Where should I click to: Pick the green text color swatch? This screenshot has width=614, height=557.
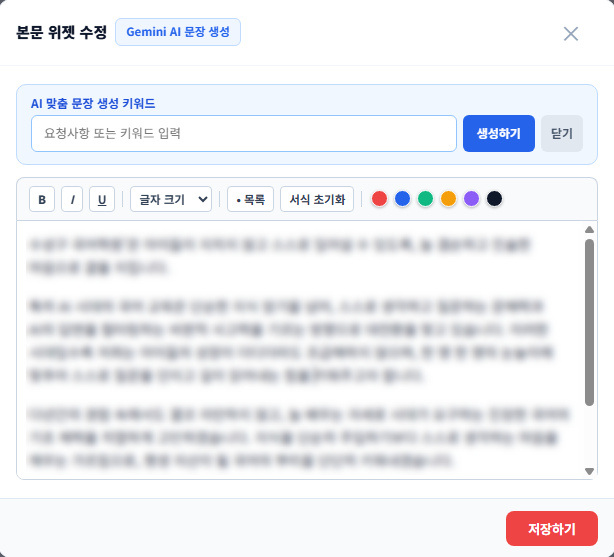[425, 199]
